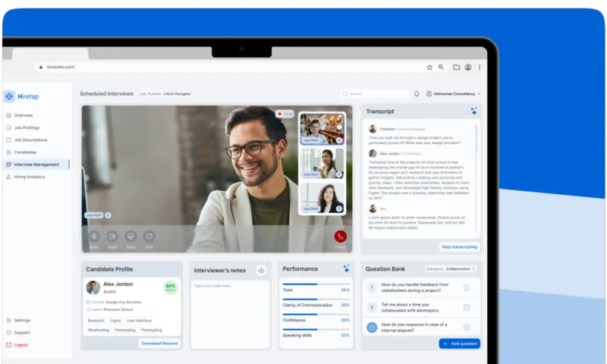Click the red Logout link
The width and height of the screenshot is (607, 364).
17,344
